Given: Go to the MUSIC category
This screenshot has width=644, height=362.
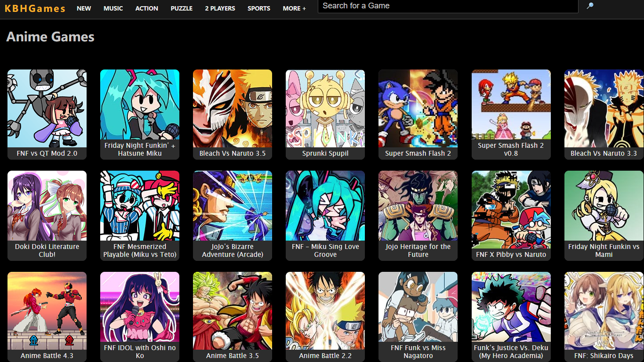Looking at the screenshot, I should (x=113, y=8).
